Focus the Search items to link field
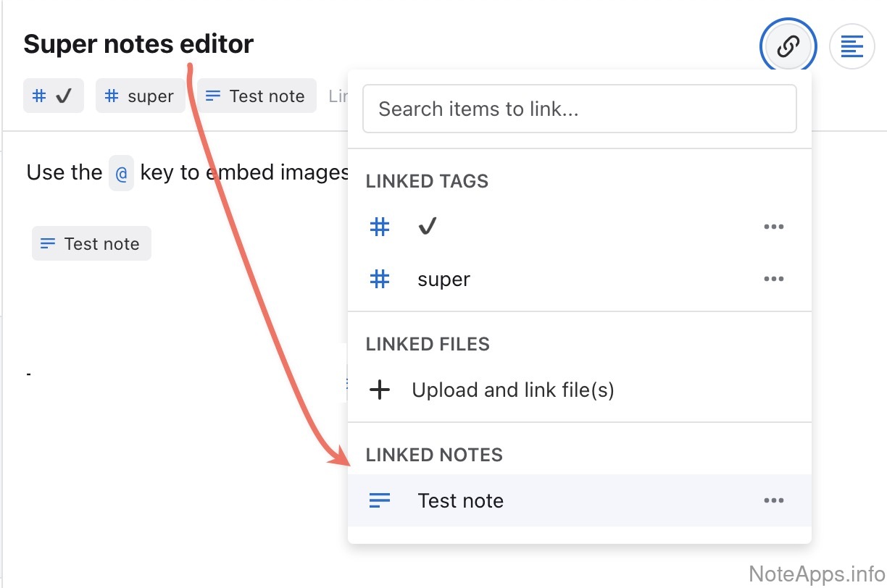Screen dimensions: 887x588 [x=579, y=109]
